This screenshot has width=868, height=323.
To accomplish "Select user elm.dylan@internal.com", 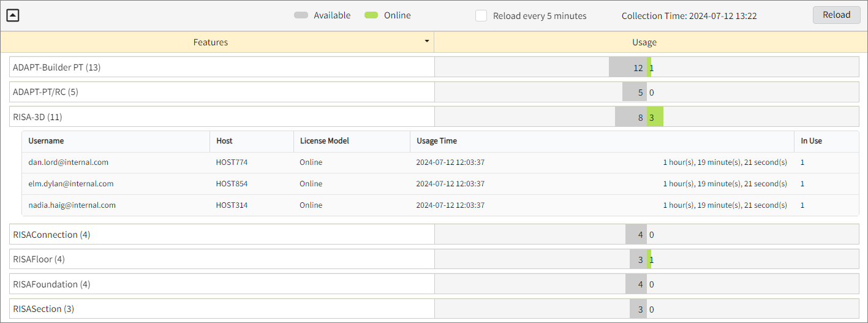I will 71,184.
